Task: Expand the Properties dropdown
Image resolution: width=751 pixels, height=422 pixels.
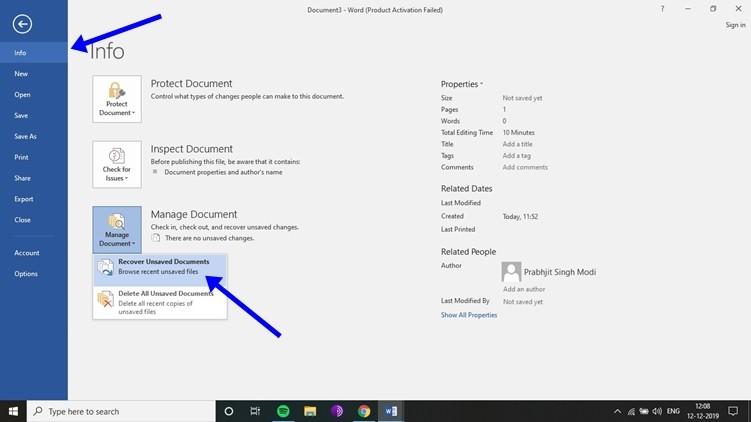Action: point(462,84)
